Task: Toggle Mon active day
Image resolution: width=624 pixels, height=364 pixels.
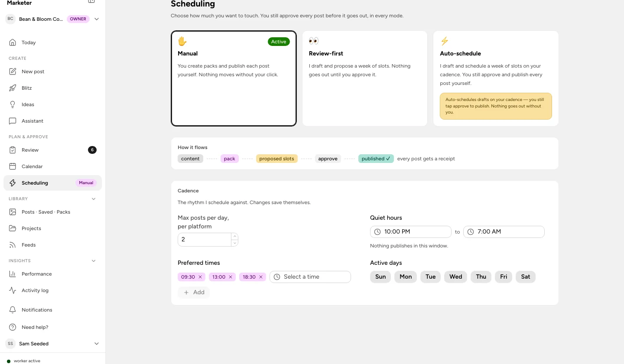Action: click(406, 277)
